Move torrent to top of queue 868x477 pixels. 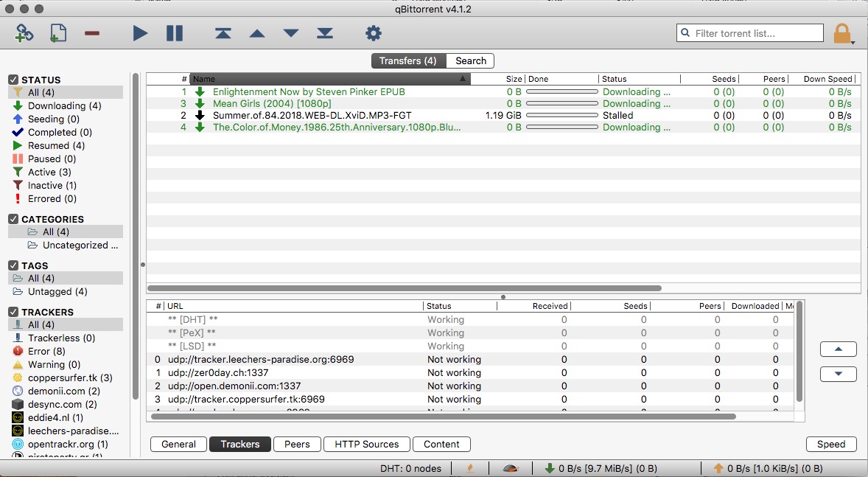click(223, 33)
